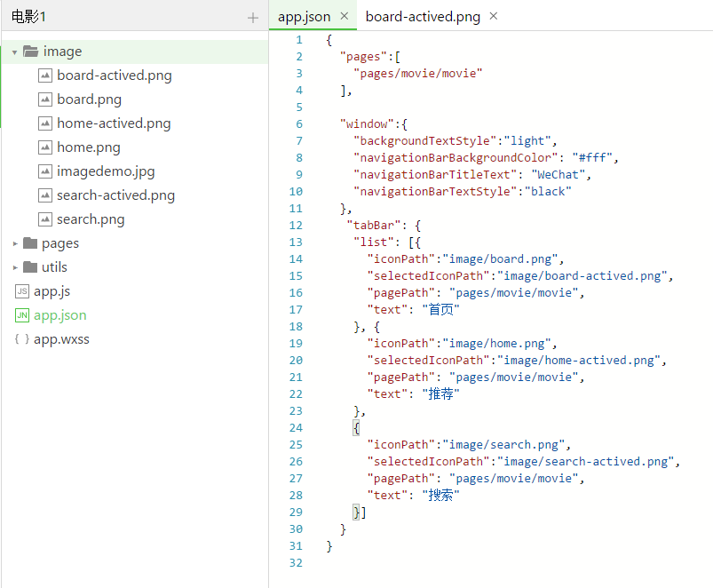Click the utils folder icon
Screen dimensions: 713x588
click(30, 267)
